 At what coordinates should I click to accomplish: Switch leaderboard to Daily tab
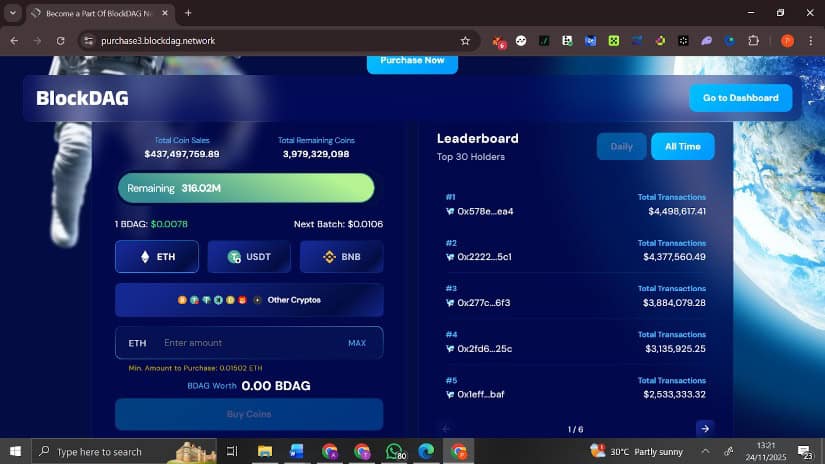[x=621, y=146]
